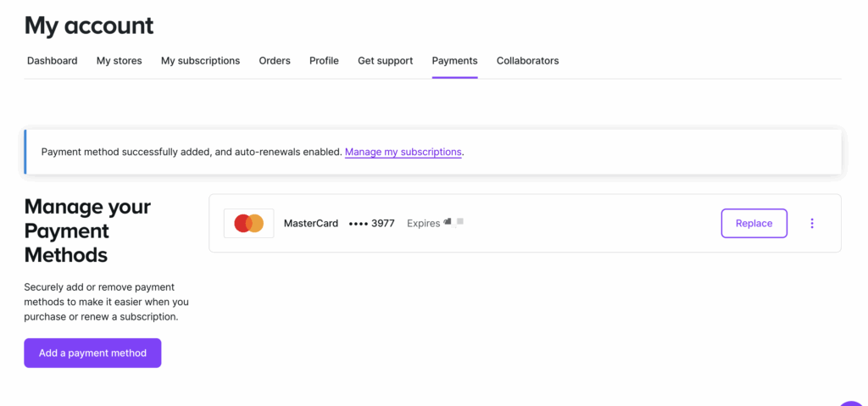
Task: Click the card number ending 3977
Action: pyautogui.click(x=371, y=224)
